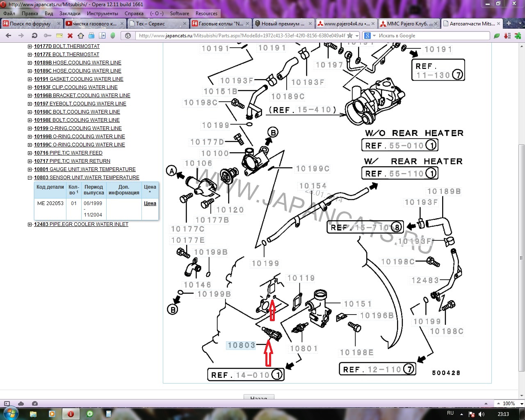
Task: Click the green leaf extension icon
Action: (x=497, y=36)
